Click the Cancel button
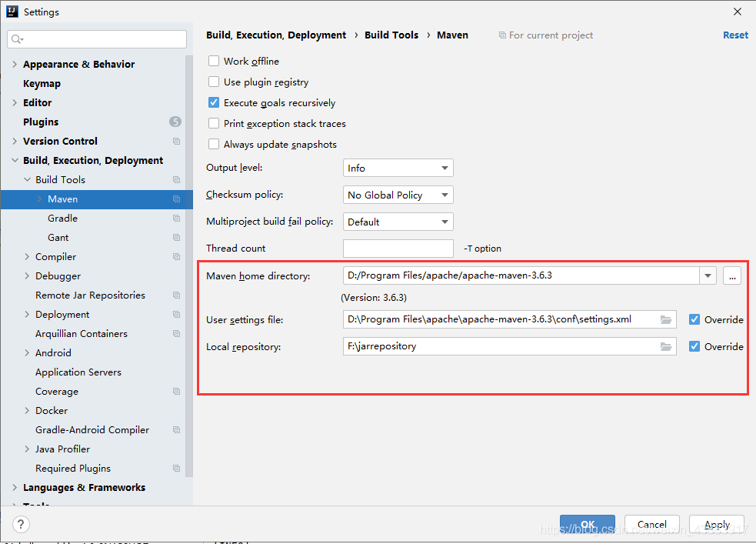Screen dimensions: 756x544 click(x=652, y=524)
